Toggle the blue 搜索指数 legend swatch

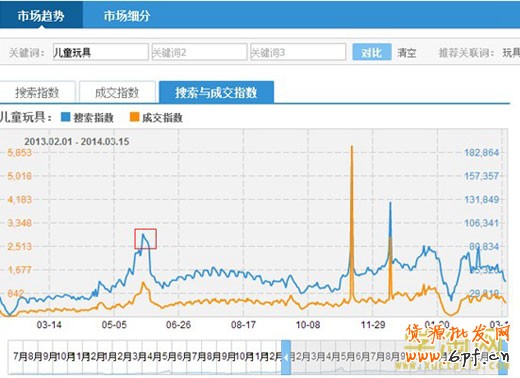click(x=66, y=117)
